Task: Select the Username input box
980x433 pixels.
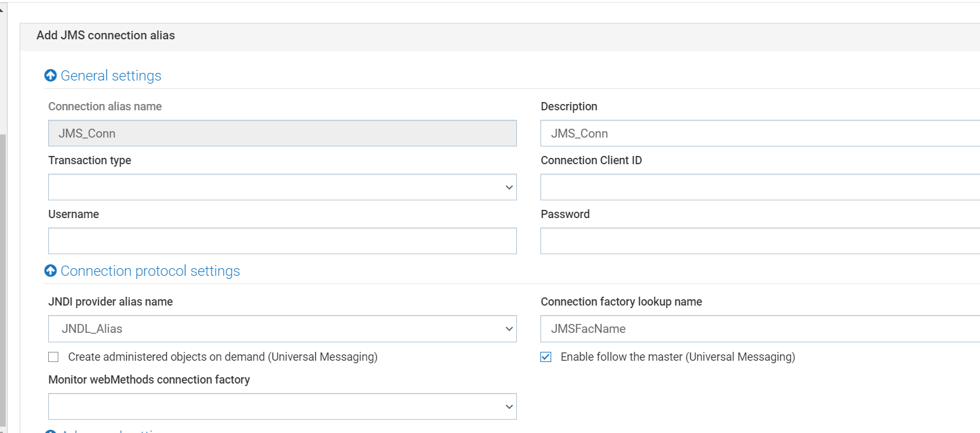Action: coord(282,241)
